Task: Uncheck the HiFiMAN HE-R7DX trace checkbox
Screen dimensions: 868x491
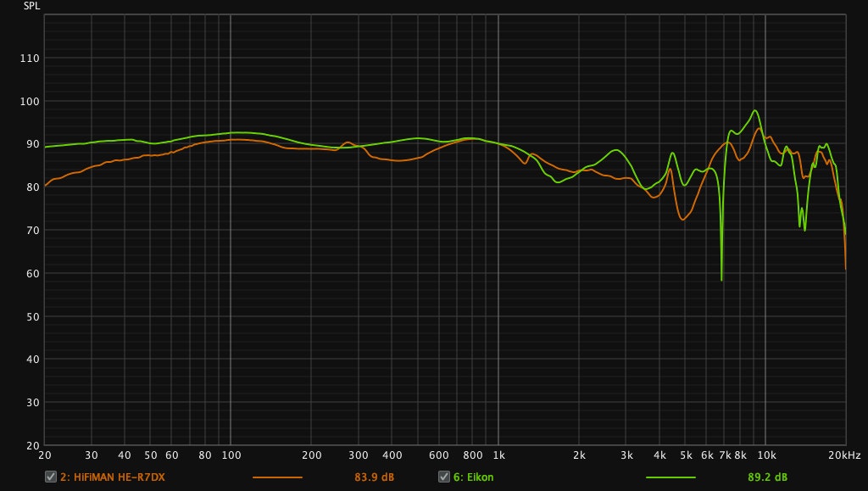Action: 50,477
